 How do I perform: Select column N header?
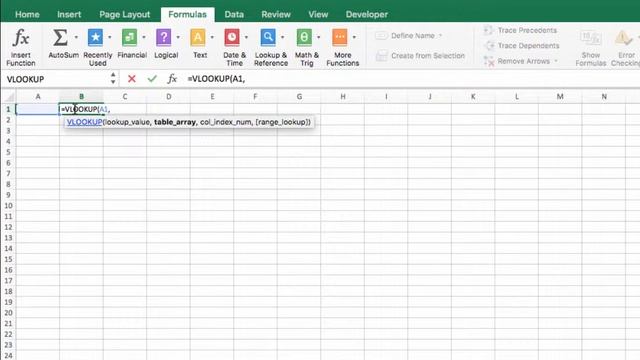(604, 97)
